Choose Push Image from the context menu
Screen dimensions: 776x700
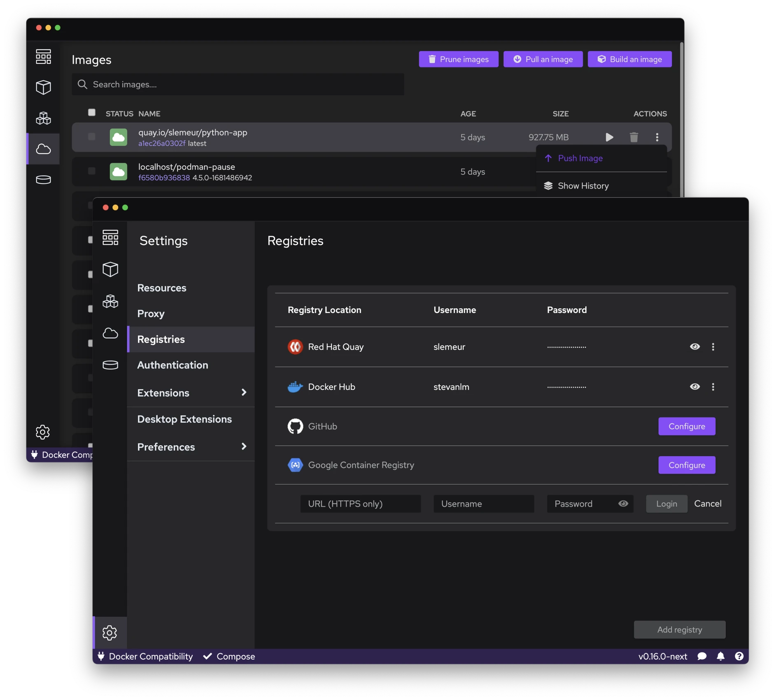click(x=580, y=158)
